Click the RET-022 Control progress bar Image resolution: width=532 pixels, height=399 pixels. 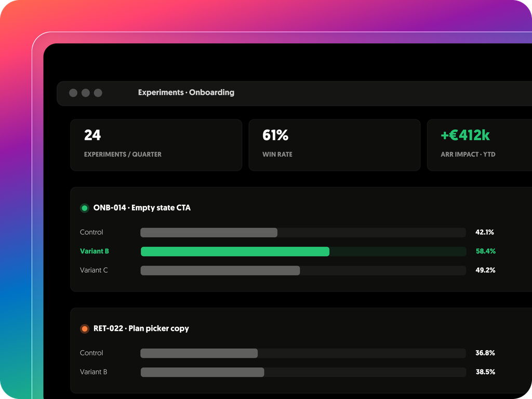coord(303,353)
